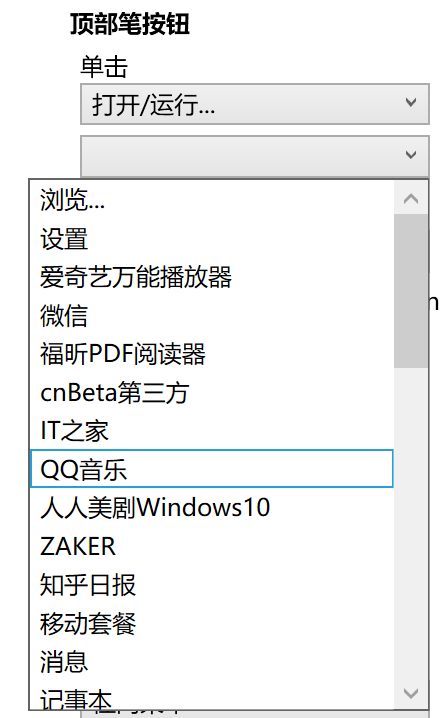Choose cnBeta第三方 from the list

pyautogui.click(x=212, y=392)
